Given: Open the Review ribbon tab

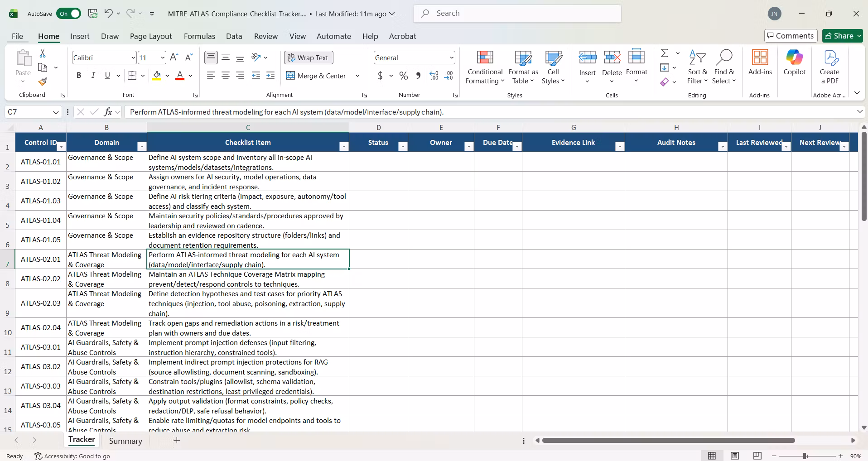Looking at the screenshot, I should coord(266,36).
